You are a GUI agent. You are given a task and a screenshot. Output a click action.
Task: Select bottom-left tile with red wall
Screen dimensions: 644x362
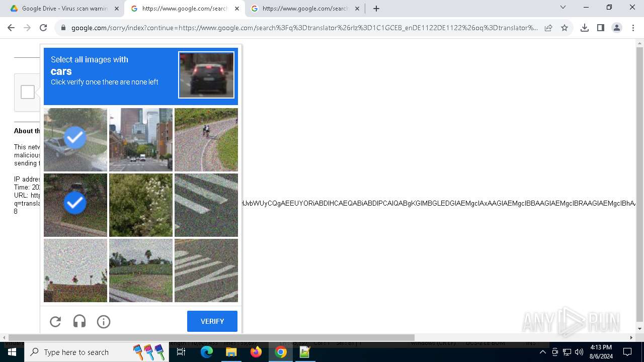point(75,270)
